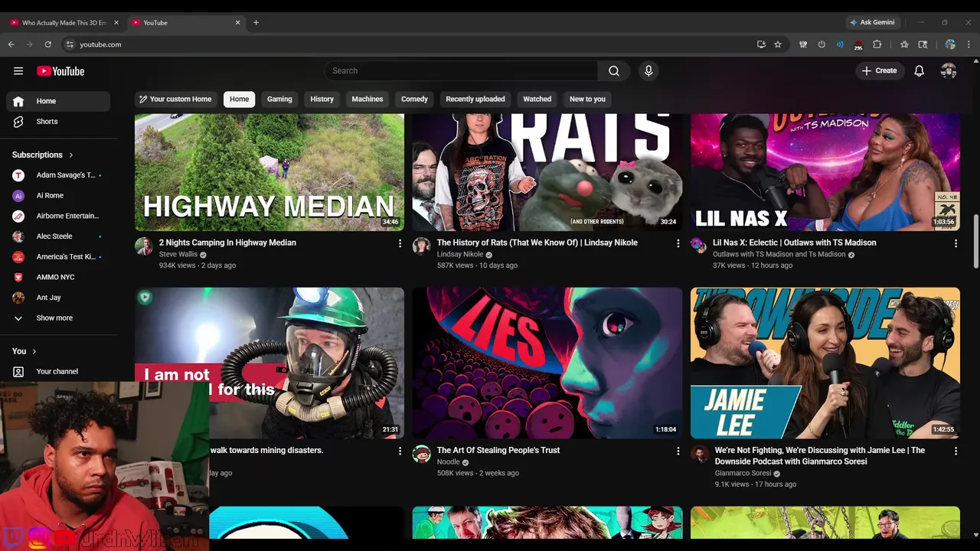This screenshot has width=980, height=551.
Task: Select the History filter chip
Action: pyautogui.click(x=322, y=99)
